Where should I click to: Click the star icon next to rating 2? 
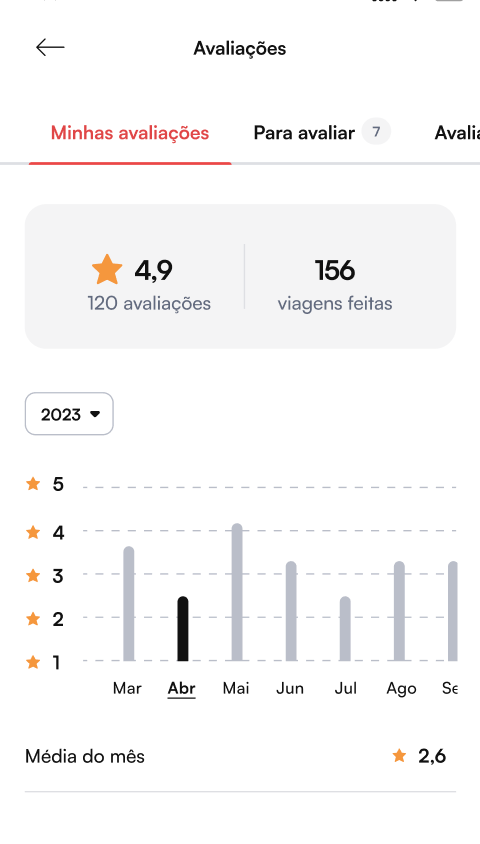33,618
